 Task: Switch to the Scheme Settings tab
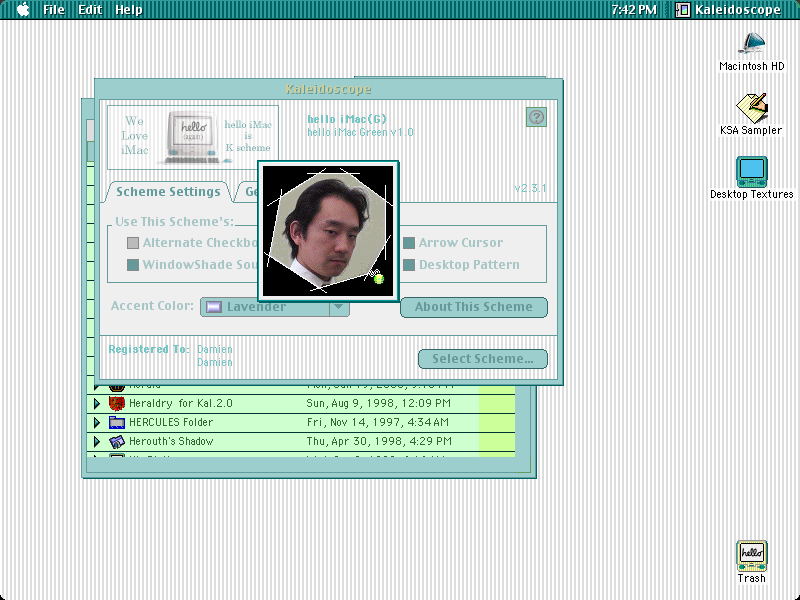168,192
